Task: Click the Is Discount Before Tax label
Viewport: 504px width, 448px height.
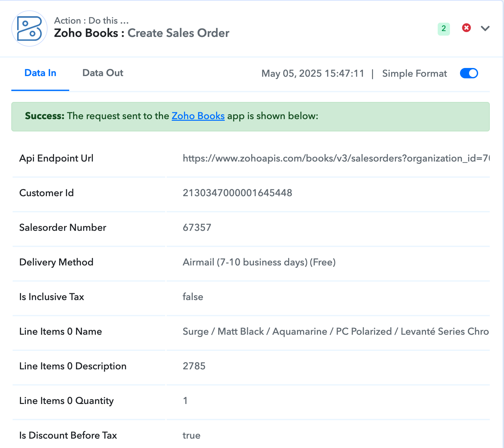Action: 68,435
